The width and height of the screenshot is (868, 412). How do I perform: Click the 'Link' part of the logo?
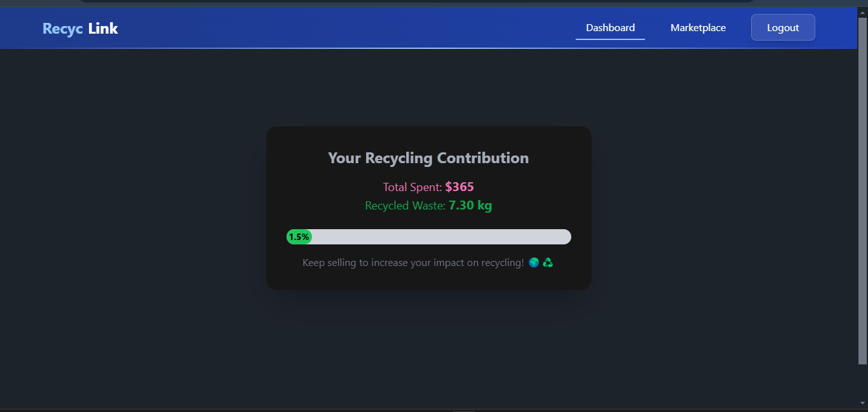point(104,28)
